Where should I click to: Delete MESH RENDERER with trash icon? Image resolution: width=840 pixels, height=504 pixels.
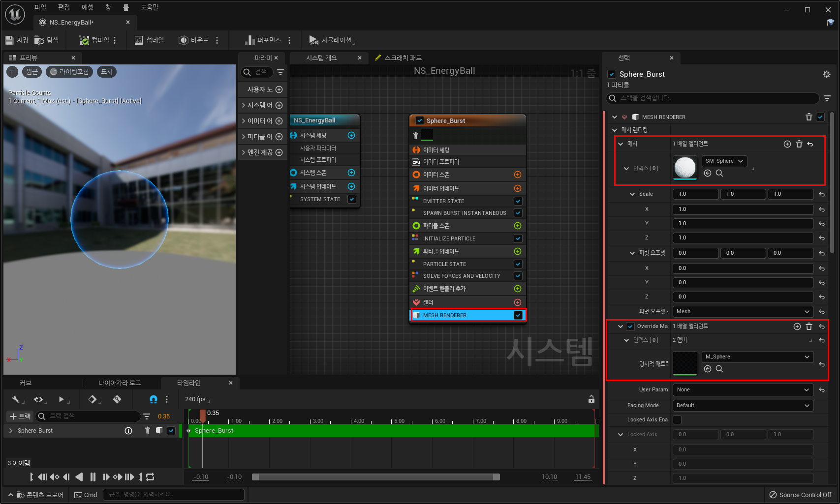tap(809, 117)
